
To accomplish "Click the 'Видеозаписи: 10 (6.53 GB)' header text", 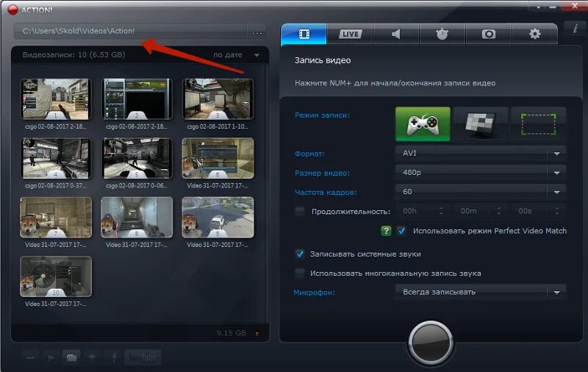I will point(74,54).
